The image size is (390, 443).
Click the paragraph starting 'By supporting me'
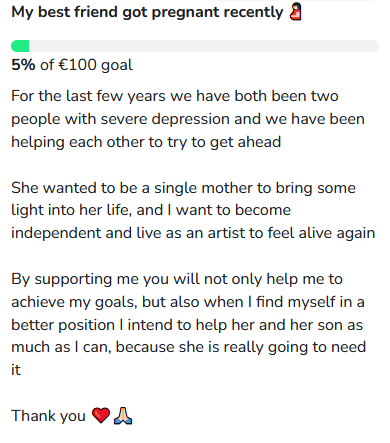pos(189,324)
